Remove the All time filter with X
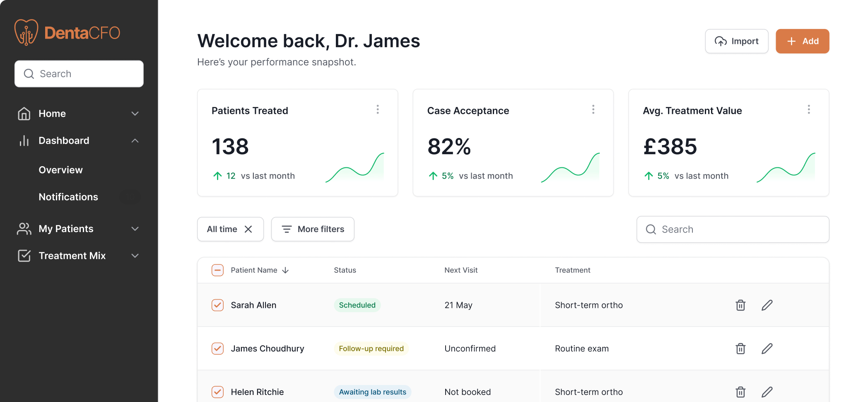The image size is (868, 402). (248, 229)
